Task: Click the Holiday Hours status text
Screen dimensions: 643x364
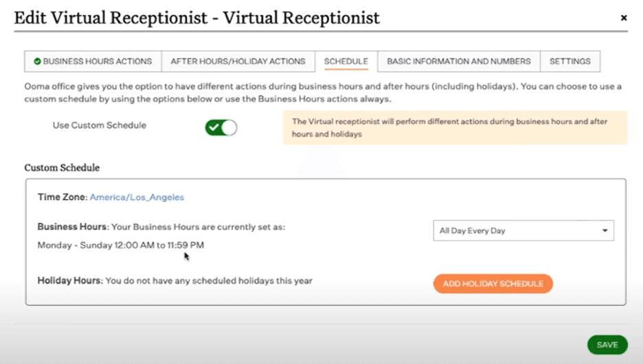Action: 174,281
